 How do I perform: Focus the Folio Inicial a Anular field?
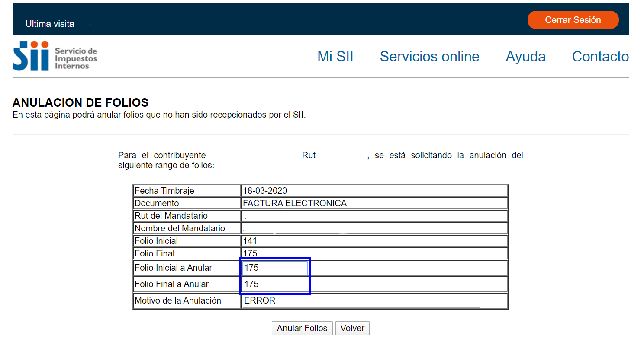pos(275,268)
